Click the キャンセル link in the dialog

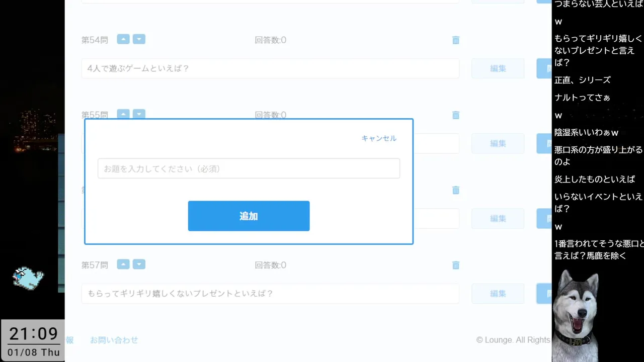(x=379, y=138)
